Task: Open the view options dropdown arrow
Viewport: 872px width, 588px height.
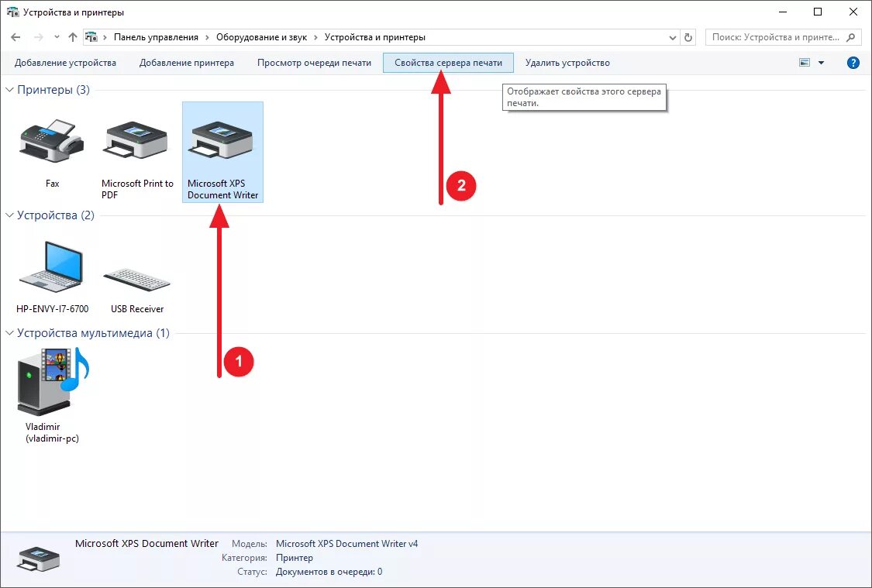Action: pyautogui.click(x=822, y=63)
